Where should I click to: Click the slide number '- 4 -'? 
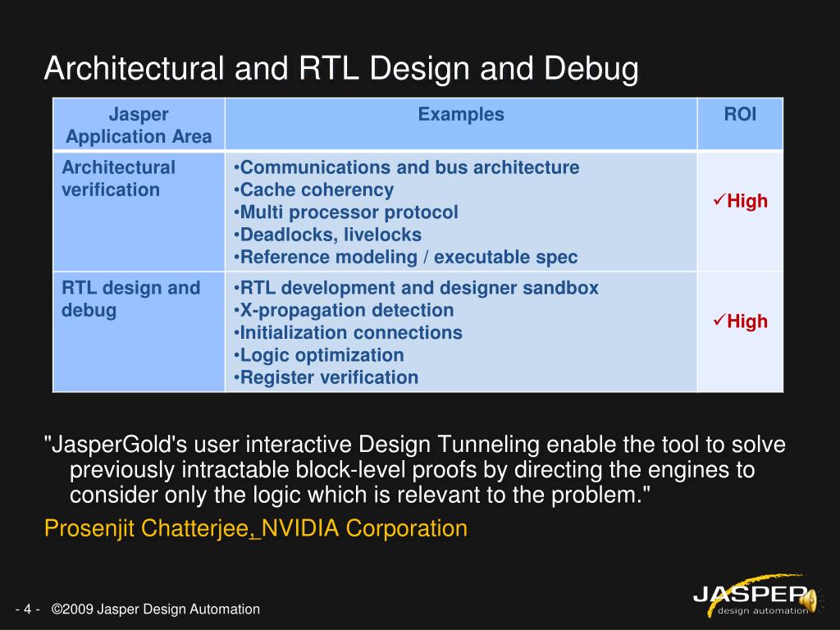coord(27,609)
